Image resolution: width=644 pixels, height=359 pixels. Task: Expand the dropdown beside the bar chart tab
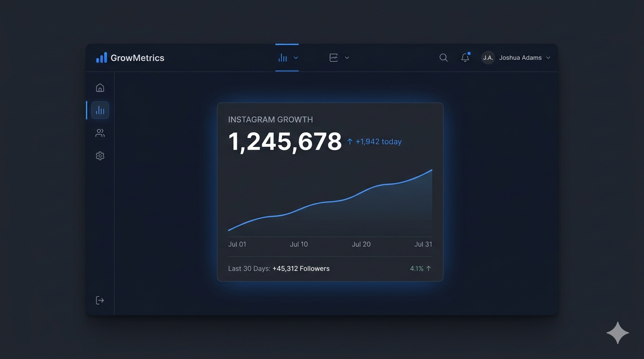[x=295, y=57]
